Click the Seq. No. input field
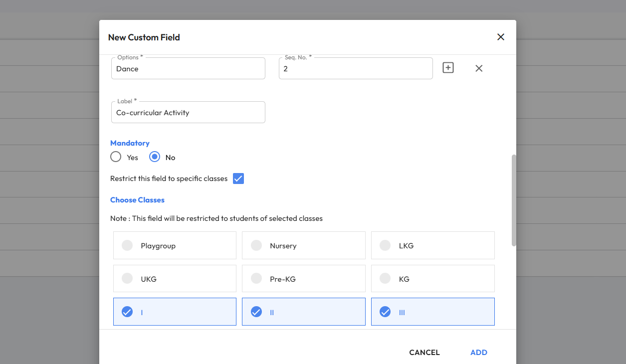This screenshot has width=626, height=364. coord(356,69)
